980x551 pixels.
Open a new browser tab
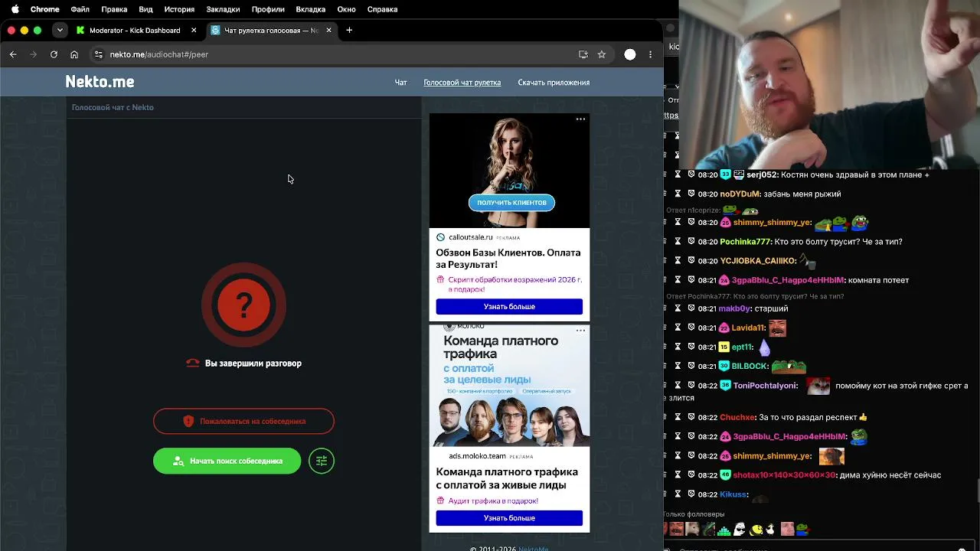[x=349, y=31]
